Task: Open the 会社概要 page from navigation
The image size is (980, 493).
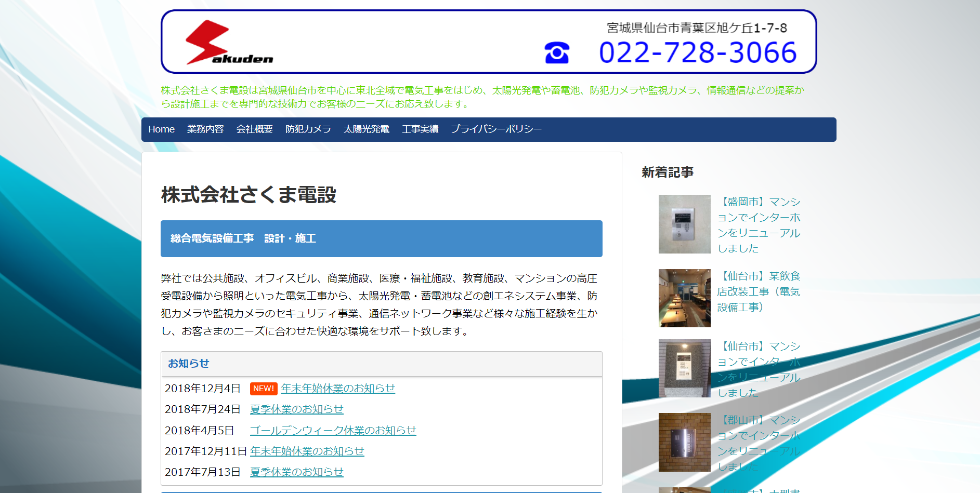Action: pyautogui.click(x=254, y=129)
